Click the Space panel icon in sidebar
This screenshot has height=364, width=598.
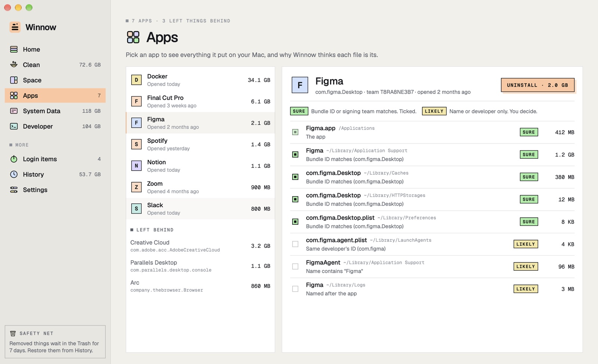(x=14, y=80)
